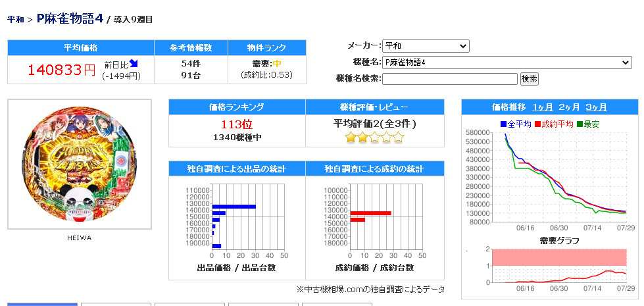Click the 中古機相場.com data source note
The width and height of the screenshot is (644, 306).
(370, 290)
